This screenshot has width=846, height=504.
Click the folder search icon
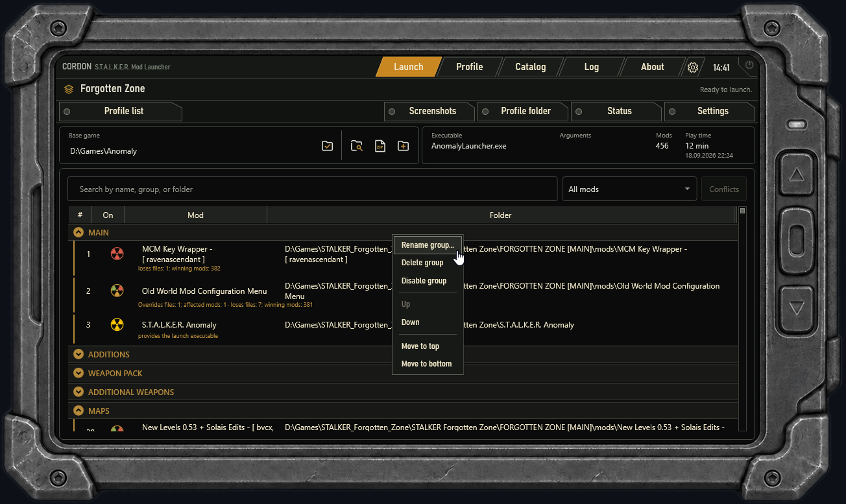[x=357, y=146]
